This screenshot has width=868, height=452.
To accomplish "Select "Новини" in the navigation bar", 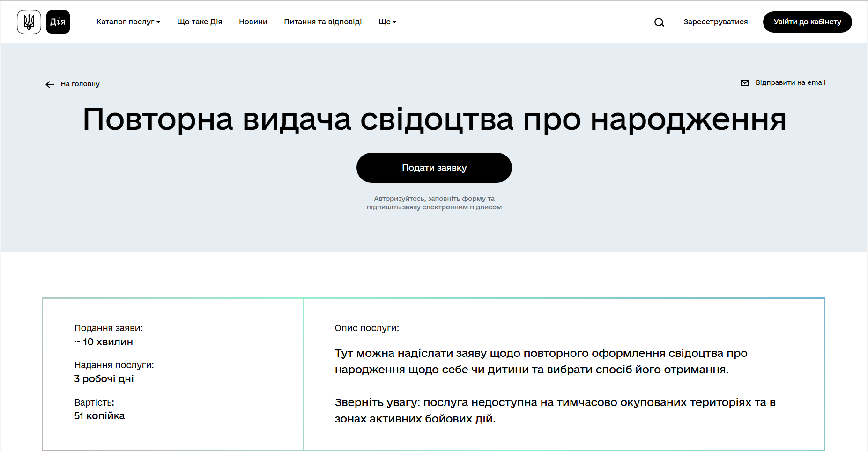I will 253,22.
